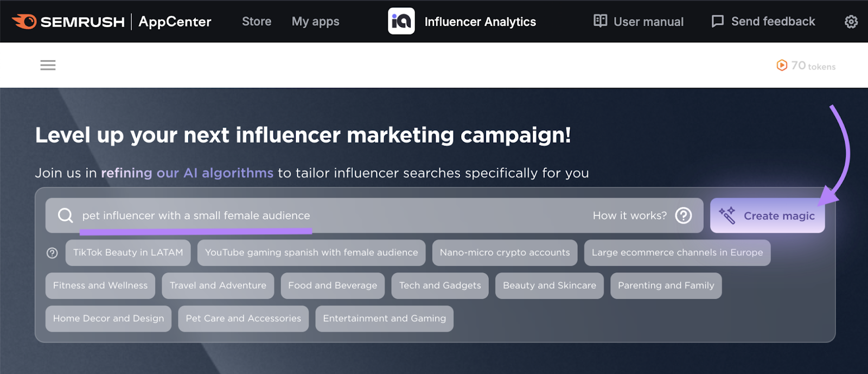The width and height of the screenshot is (868, 374).
Task: Focus the influencer search input field
Action: coord(374,215)
